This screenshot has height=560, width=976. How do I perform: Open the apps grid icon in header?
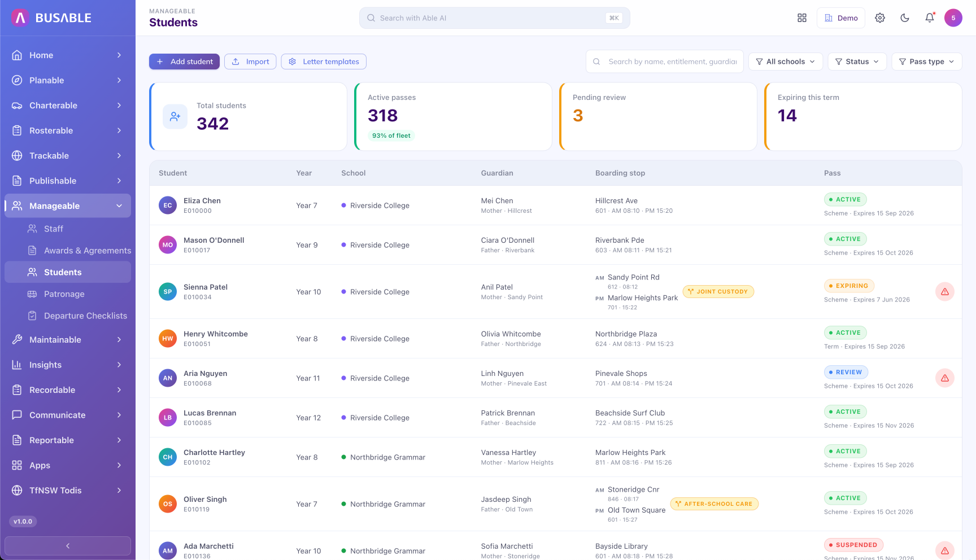coord(802,18)
